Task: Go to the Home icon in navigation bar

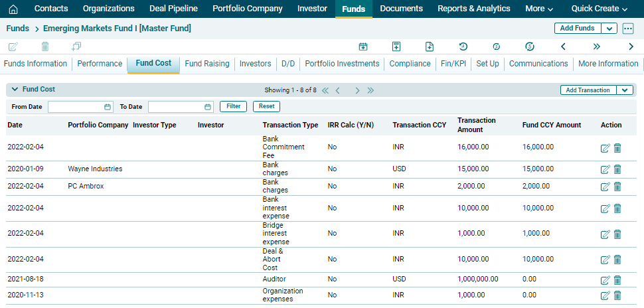Action: (13, 9)
